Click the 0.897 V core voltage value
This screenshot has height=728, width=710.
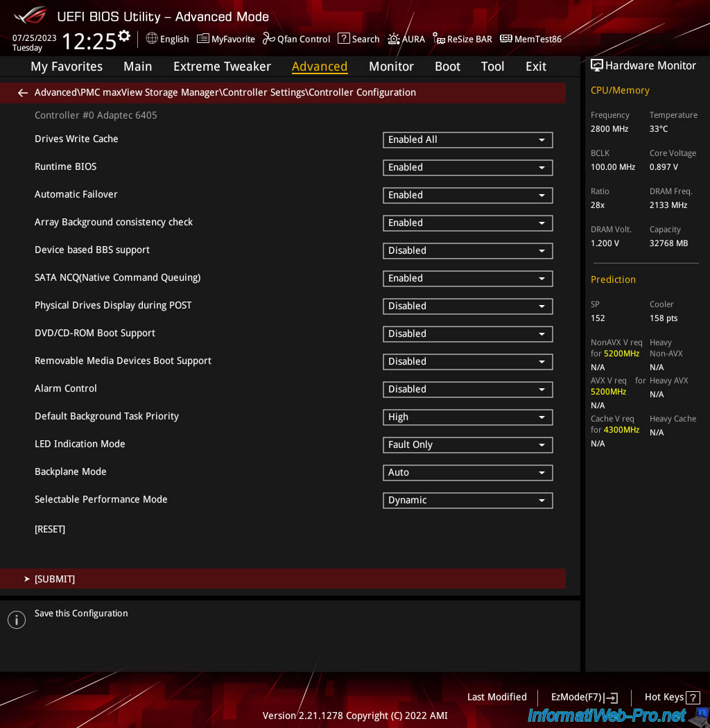pos(664,167)
